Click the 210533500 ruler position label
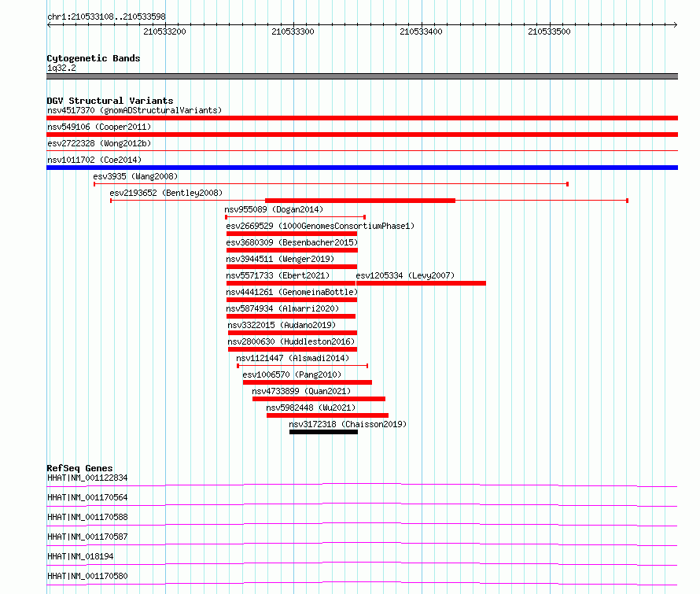The image size is (700, 594). (x=549, y=31)
